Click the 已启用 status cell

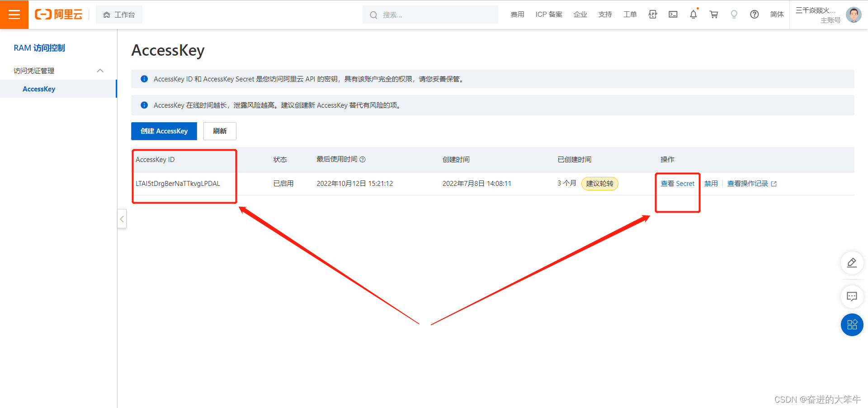[283, 184]
